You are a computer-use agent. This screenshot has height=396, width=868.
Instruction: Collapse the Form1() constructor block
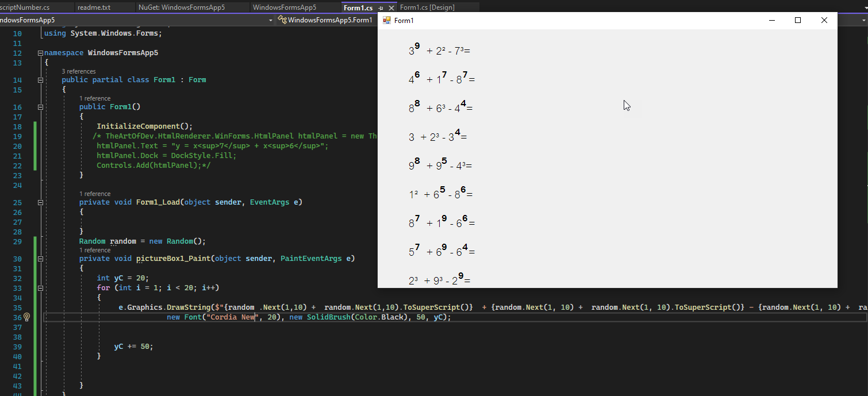(x=40, y=107)
